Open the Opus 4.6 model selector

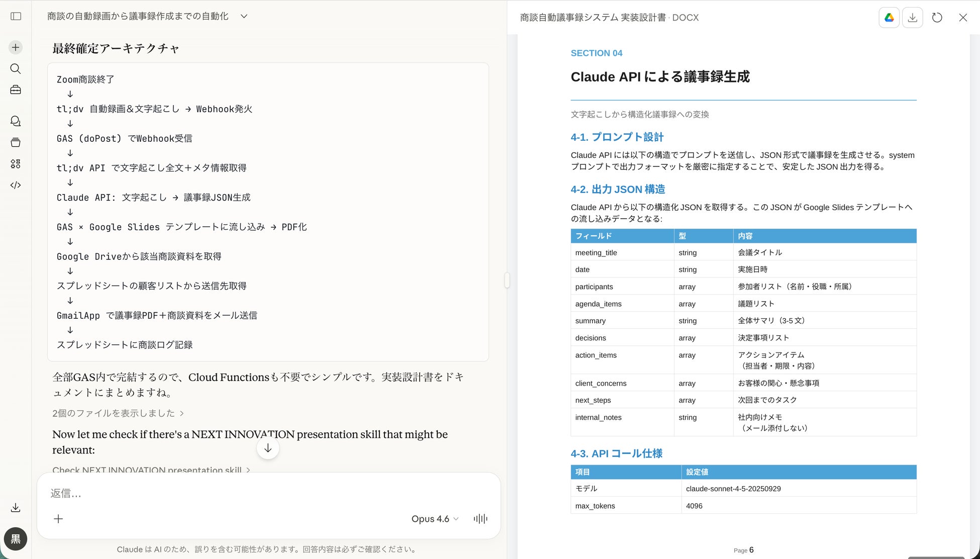[435, 519]
